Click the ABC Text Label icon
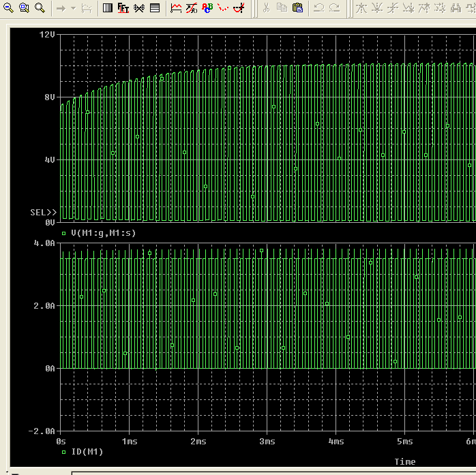The image size is (476, 475). tap(207, 8)
